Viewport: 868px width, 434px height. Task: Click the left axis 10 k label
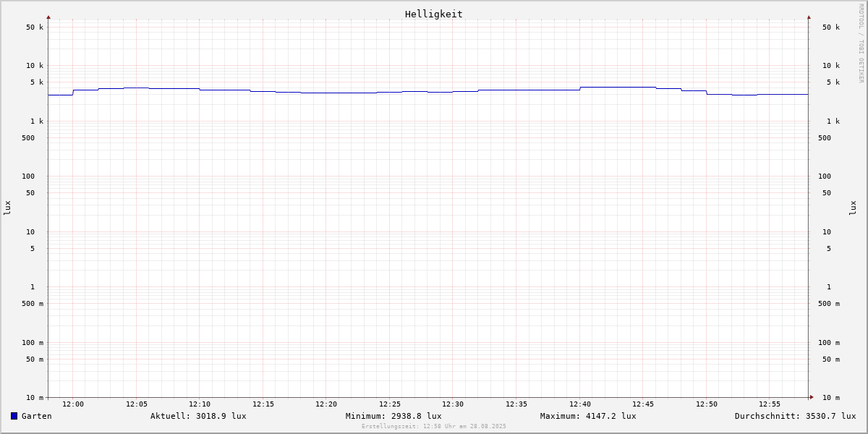pos(35,66)
